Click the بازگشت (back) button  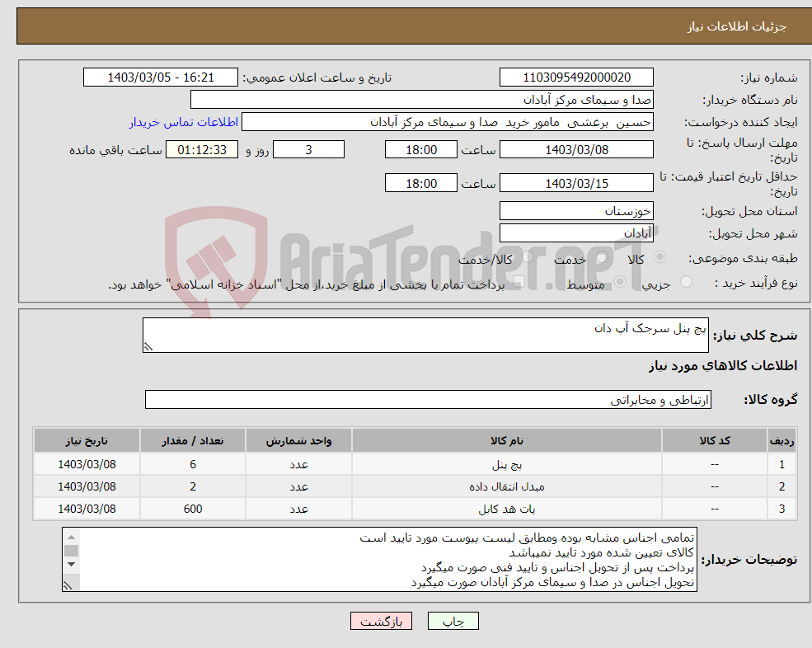pyautogui.click(x=381, y=621)
